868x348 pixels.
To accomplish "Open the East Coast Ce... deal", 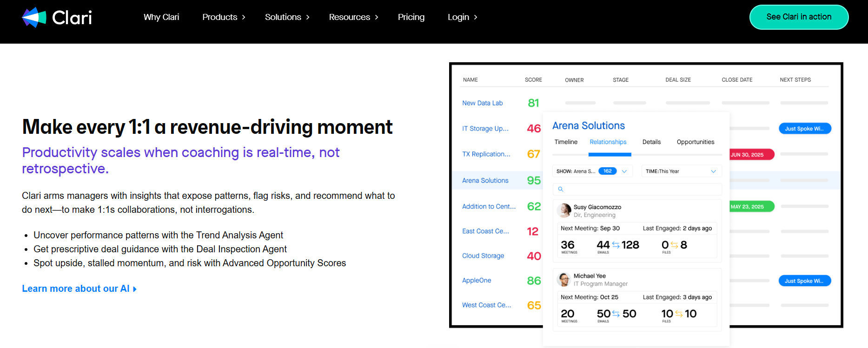I will [485, 231].
